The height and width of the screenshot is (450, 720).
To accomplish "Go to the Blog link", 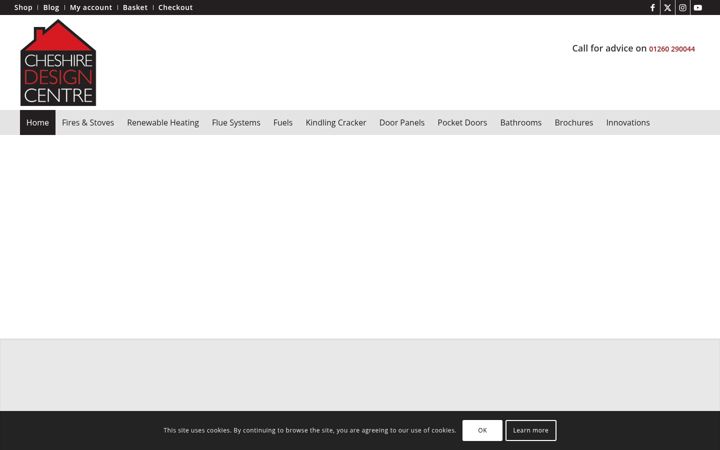I will click(51, 7).
